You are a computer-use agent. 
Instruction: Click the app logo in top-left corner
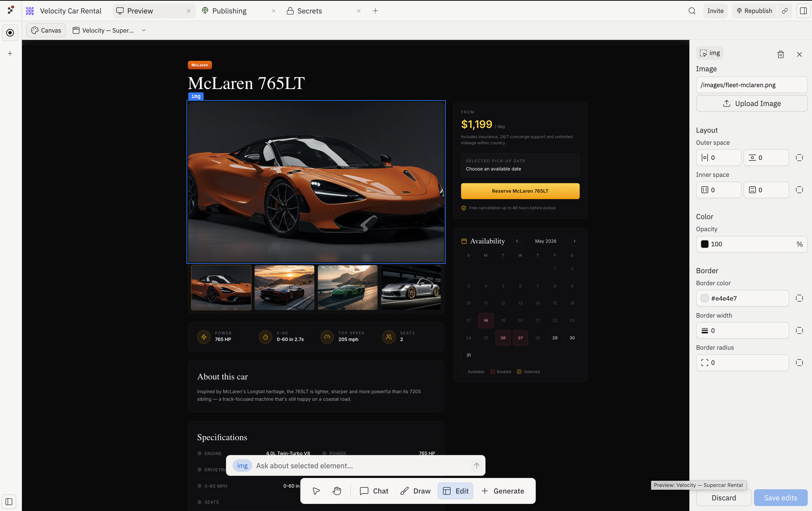tap(11, 10)
